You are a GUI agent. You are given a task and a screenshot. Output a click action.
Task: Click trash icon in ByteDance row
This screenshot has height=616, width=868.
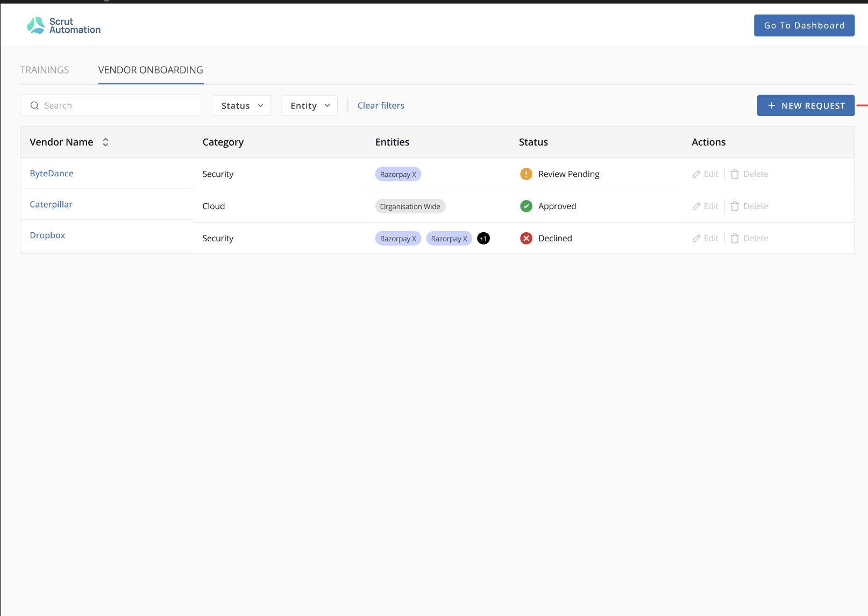click(735, 174)
